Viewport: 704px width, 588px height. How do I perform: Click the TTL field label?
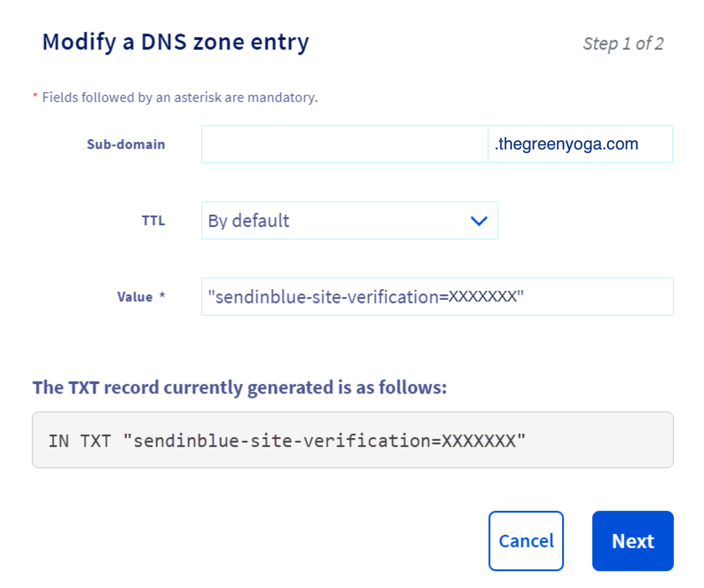pos(153,220)
